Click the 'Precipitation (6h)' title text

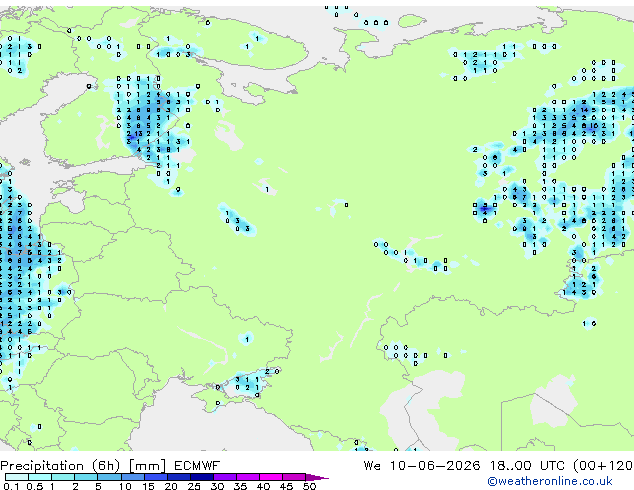point(60,466)
